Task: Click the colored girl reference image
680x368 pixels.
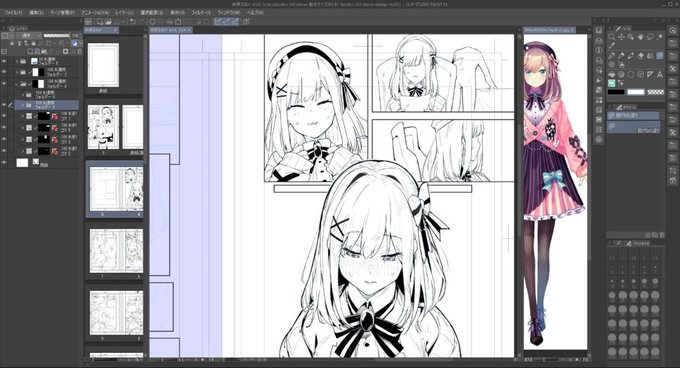Action: (555, 191)
